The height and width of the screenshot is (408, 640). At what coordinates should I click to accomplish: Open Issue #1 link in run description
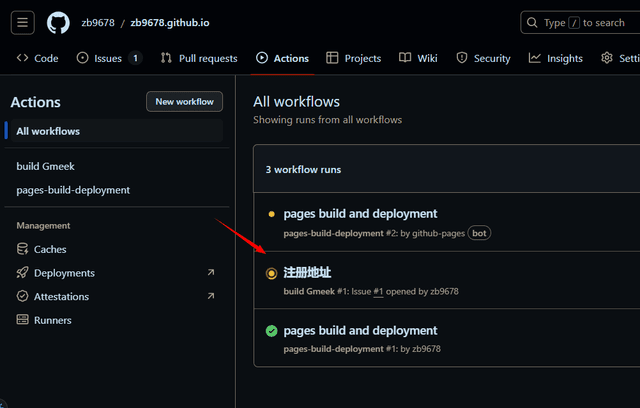coord(378,291)
